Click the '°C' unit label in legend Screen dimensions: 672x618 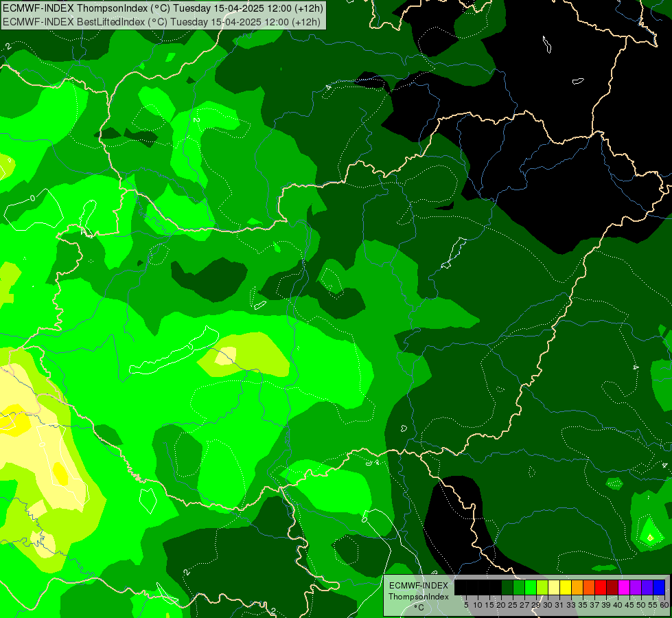(419, 608)
